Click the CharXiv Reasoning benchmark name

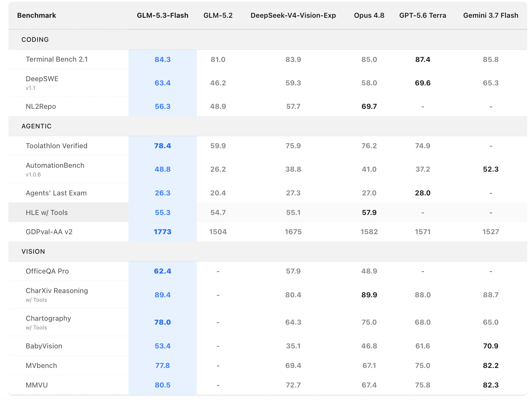tap(57, 291)
